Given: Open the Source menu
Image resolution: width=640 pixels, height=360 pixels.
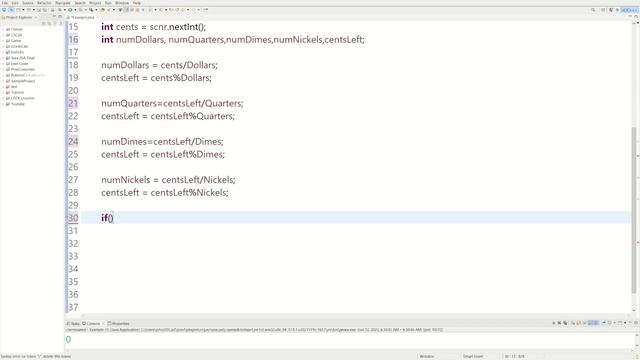Looking at the screenshot, I should coord(28,3).
